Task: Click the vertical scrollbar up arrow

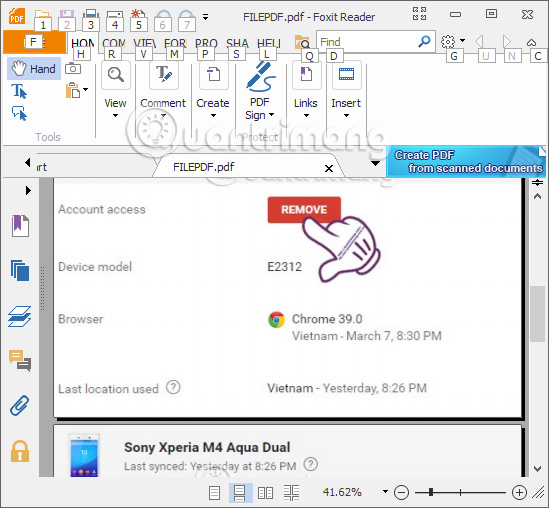Action: pos(537,197)
